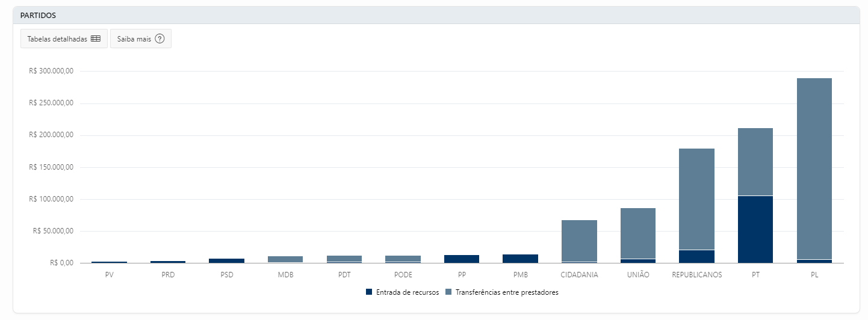Click the PSD axis label

(x=227, y=275)
